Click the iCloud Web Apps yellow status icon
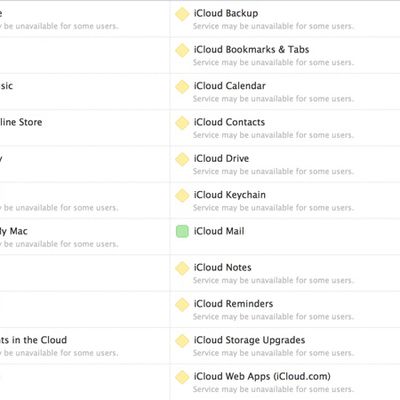 (182, 377)
